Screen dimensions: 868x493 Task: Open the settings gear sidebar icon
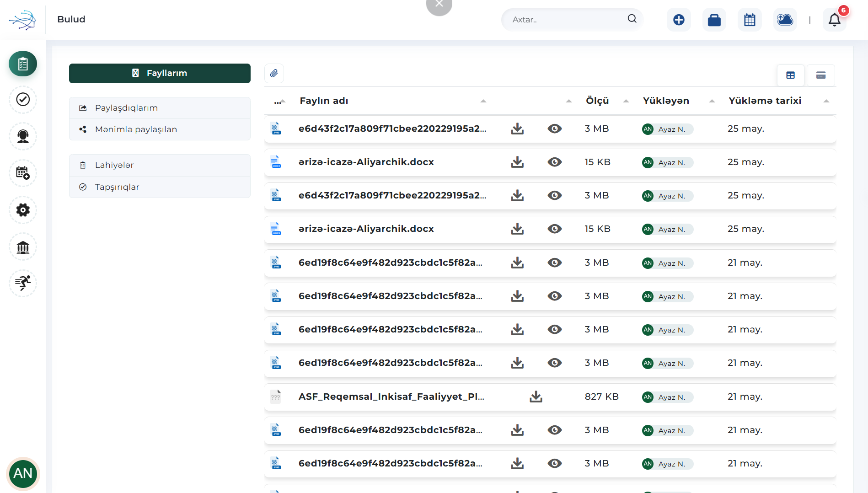point(23,210)
